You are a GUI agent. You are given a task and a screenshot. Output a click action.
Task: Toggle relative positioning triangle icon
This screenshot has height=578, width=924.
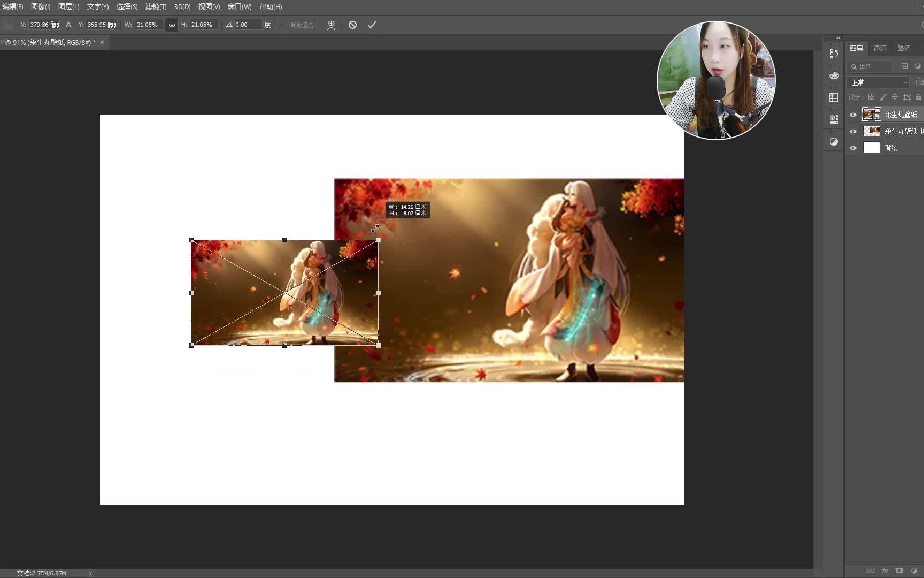click(68, 25)
